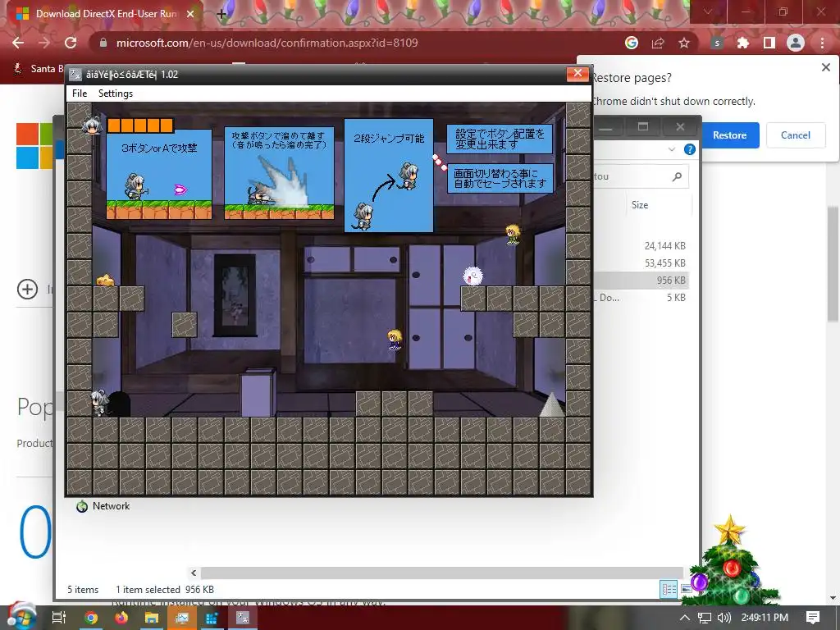Open the Extensions puzzle piece menu
This screenshot has width=840, height=630.
coord(743,43)
